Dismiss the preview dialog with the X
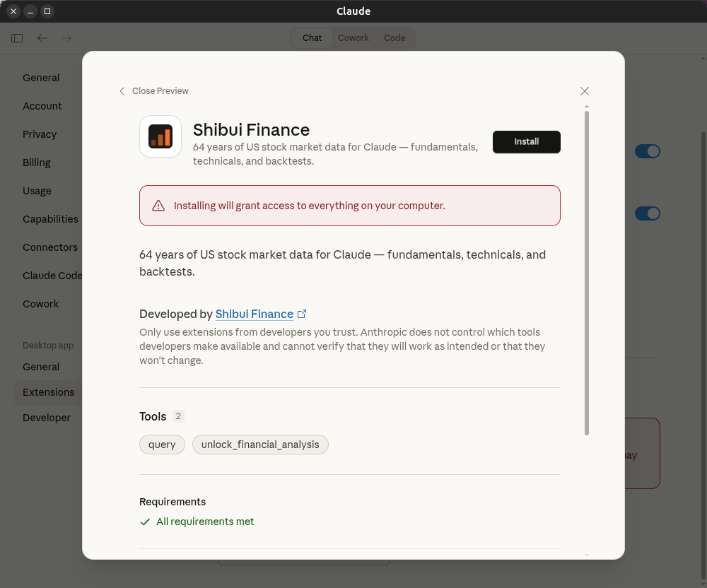Viewport: 707px width, 588px height. (585, 91)
